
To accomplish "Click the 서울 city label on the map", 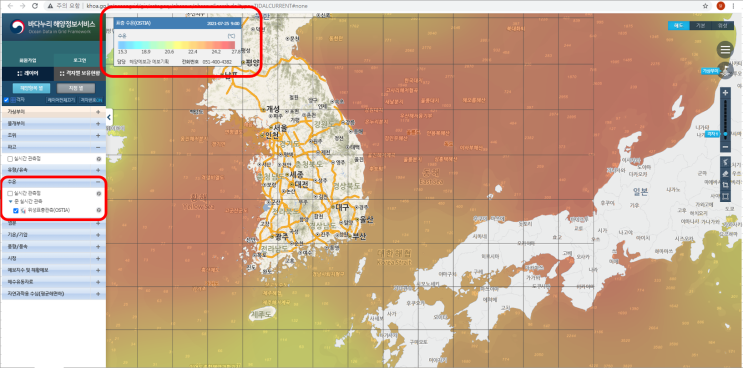I will click(x=279, y=128).
